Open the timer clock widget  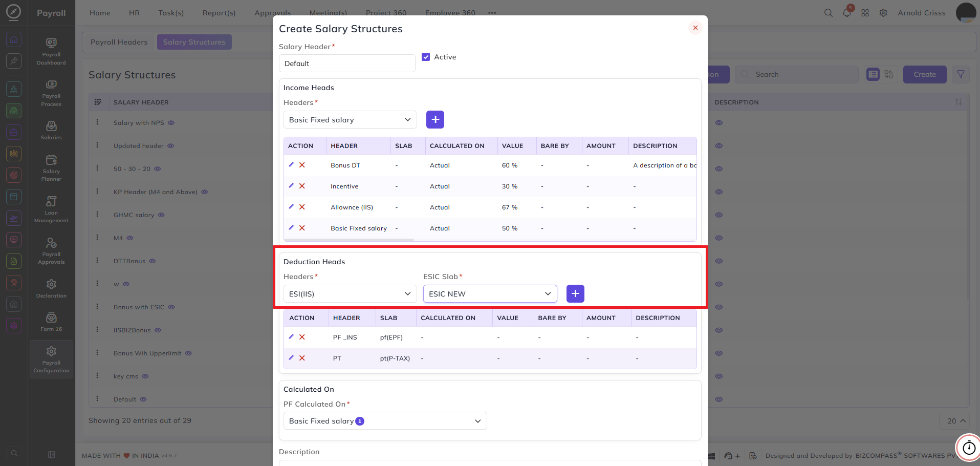[969, 448]
